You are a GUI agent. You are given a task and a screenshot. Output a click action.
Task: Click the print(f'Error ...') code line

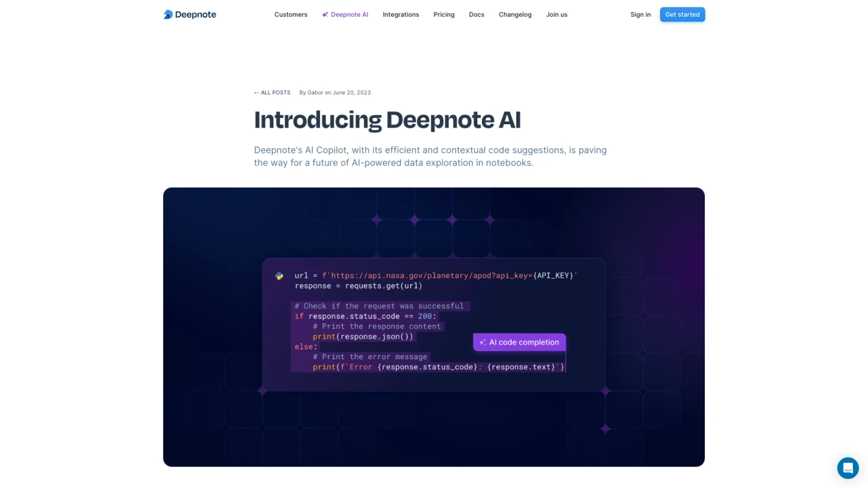439,367
